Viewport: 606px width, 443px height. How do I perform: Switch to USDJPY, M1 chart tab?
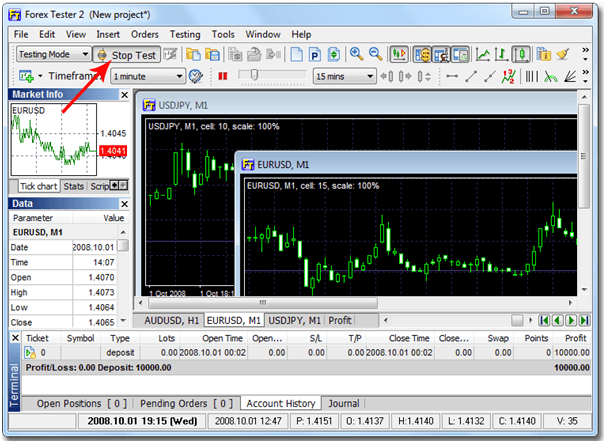[294, 320]
